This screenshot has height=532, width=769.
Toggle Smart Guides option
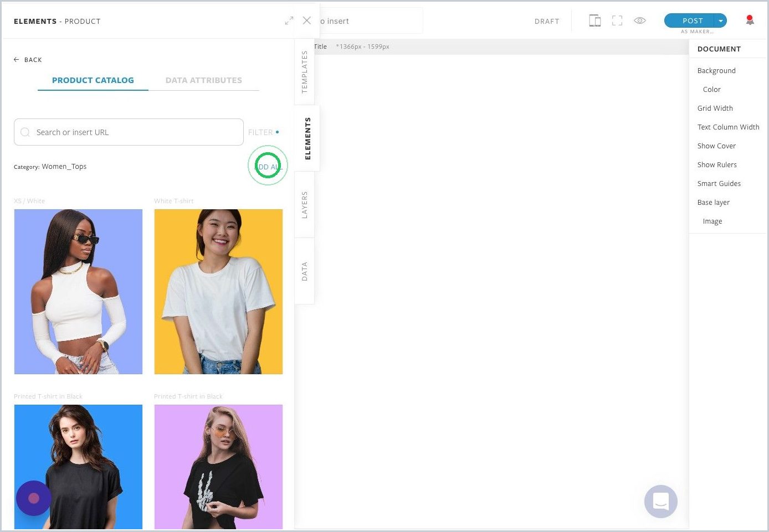(x=719, y=184)
